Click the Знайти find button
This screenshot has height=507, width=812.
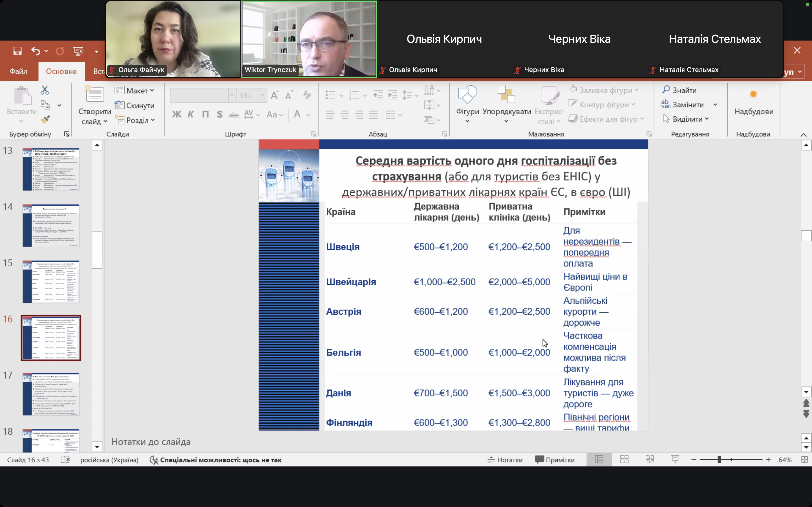click(x=679, y=90)
